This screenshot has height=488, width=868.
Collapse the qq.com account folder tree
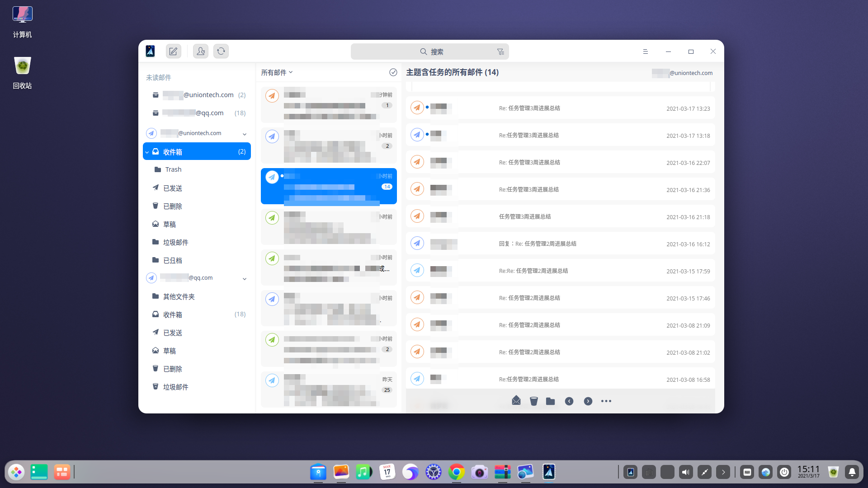245,278
